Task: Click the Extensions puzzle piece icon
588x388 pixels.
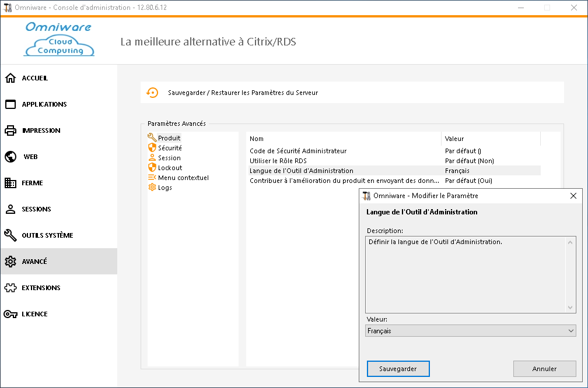Action: click(10, 288)
